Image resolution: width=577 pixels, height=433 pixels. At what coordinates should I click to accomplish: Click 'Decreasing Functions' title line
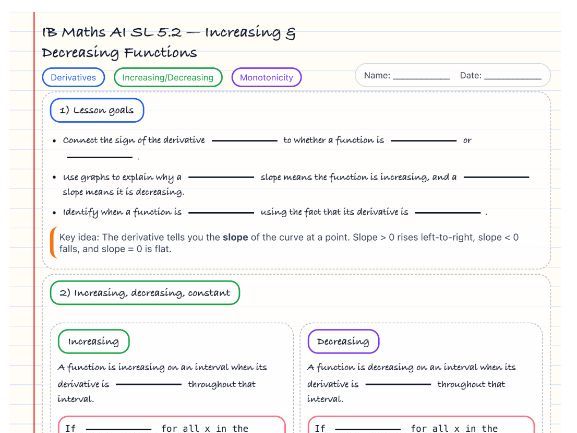click(119, 53)
